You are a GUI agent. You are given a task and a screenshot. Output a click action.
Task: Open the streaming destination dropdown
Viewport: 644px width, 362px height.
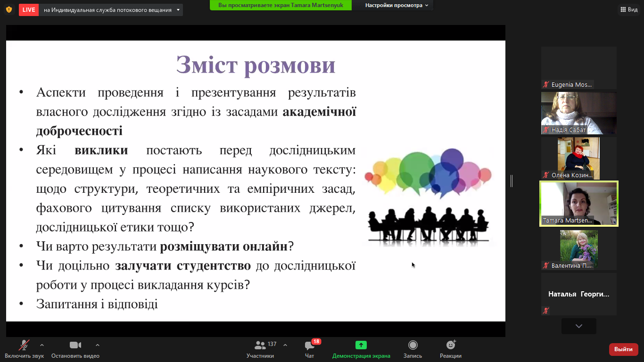(177, 9)
